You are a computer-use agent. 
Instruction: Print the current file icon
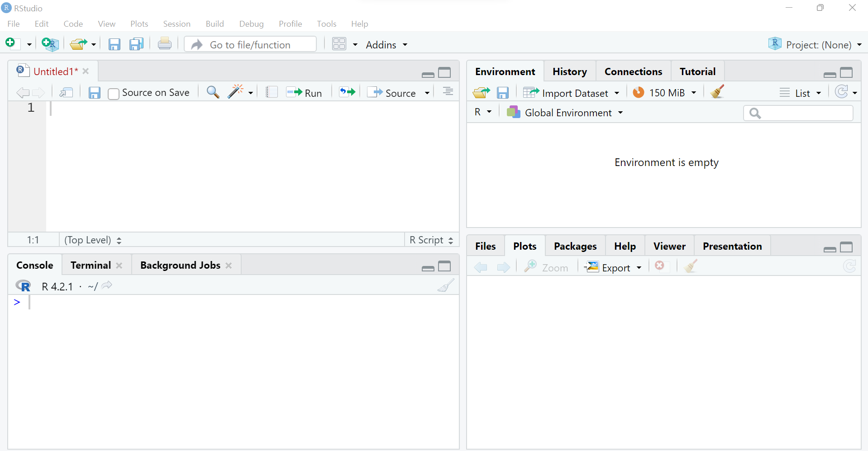click(164, 44)
